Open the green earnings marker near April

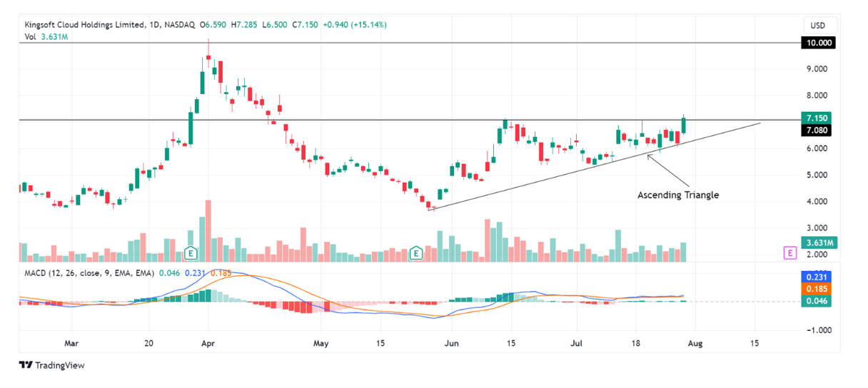190,252
